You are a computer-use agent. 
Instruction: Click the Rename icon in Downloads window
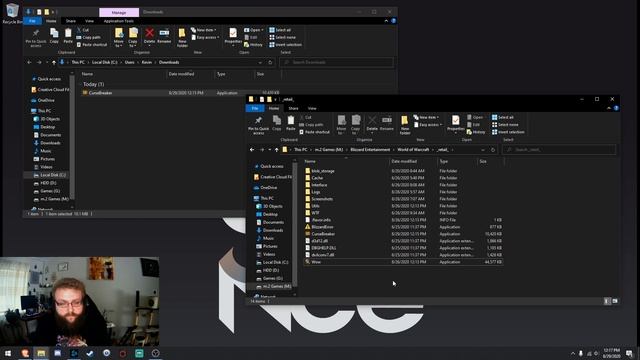click(x=164, y=36)
